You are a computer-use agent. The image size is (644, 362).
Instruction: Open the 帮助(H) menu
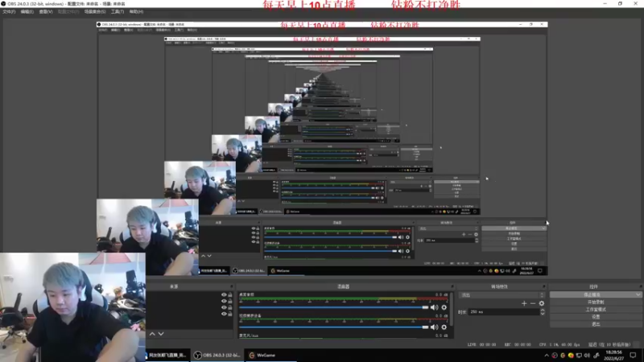[136, 11]
